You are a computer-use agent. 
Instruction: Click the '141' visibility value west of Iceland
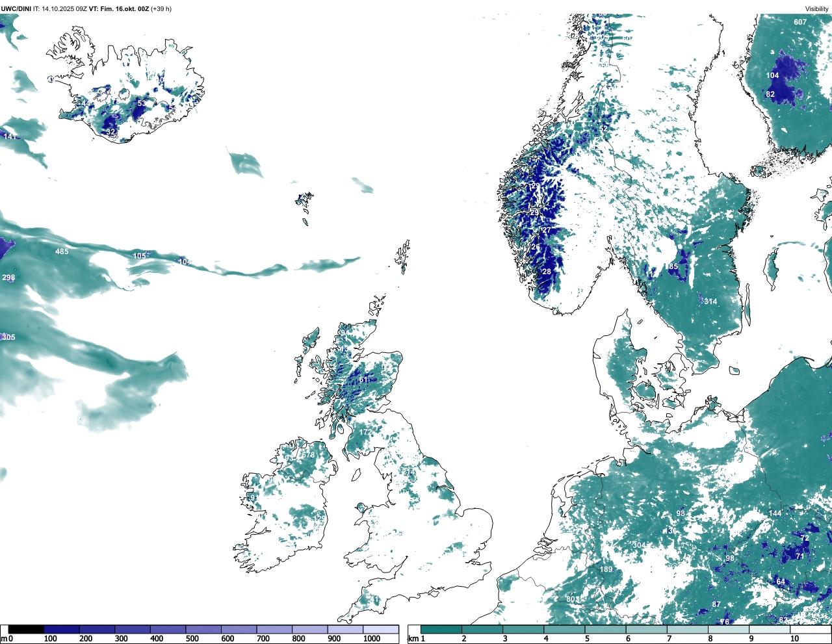10,136
